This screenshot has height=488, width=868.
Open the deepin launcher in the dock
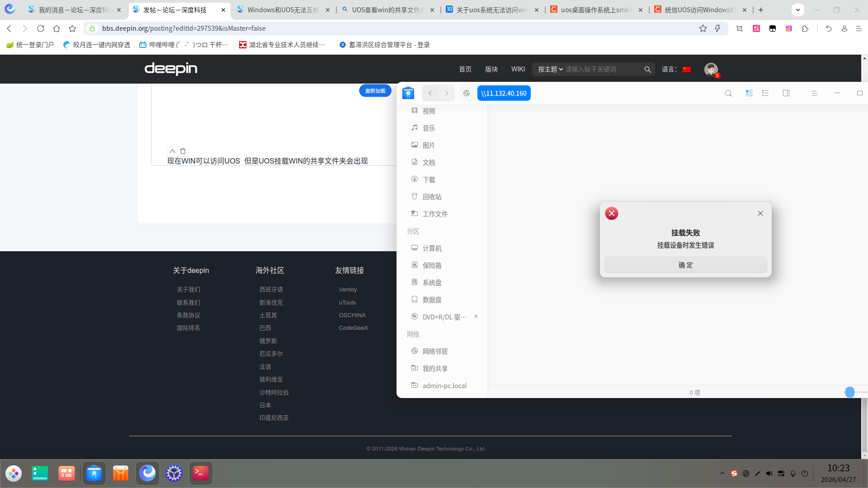tap(14, 473)
